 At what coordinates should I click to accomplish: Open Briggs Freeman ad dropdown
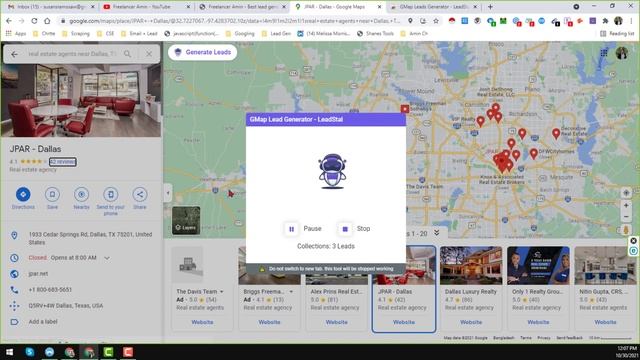pyautogui.click(x=291, y=292)
